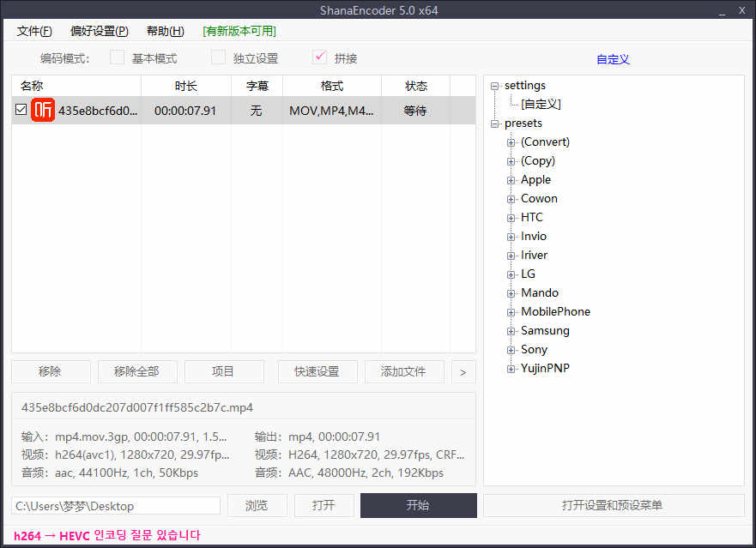
Task: Expand the Mando preset group
Action: pyautogui.click(x=511, y=293)
